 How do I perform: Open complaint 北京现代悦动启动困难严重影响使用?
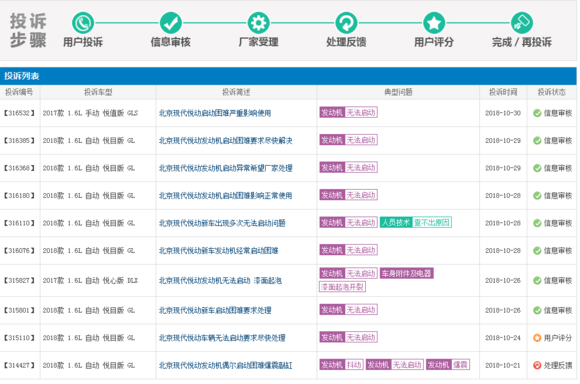pyautogui.click(x=215, y=113)
